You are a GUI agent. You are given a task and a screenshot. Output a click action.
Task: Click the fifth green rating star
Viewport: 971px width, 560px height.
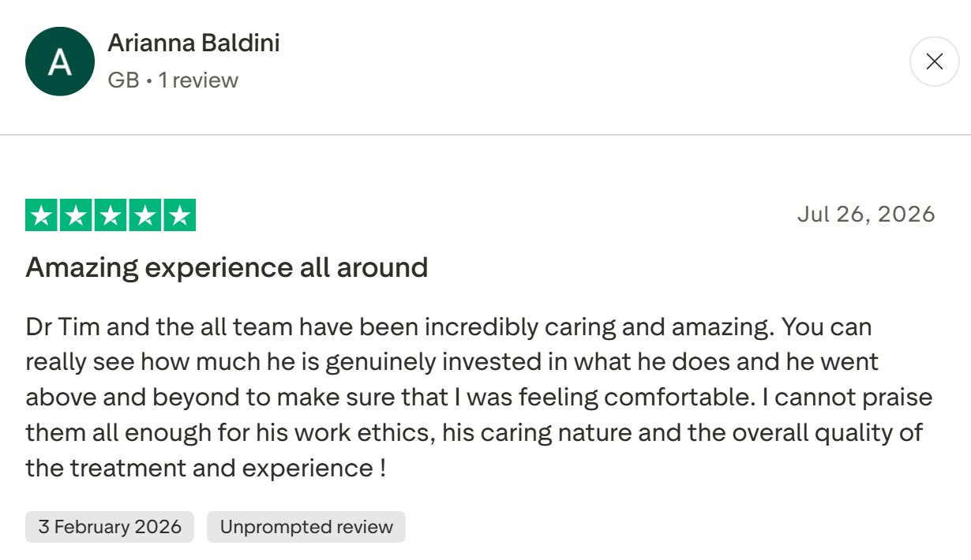pos(180,215)
